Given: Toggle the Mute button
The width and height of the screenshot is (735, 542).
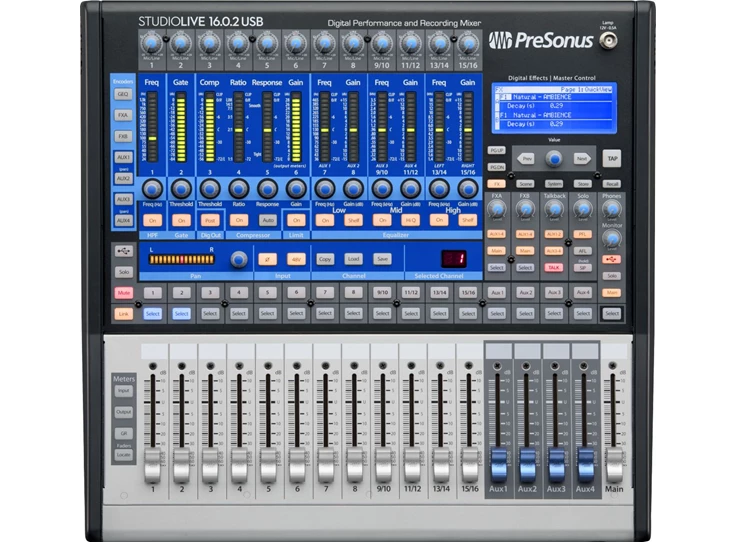Looking at the screenshot, I should (x=123, y=292).
